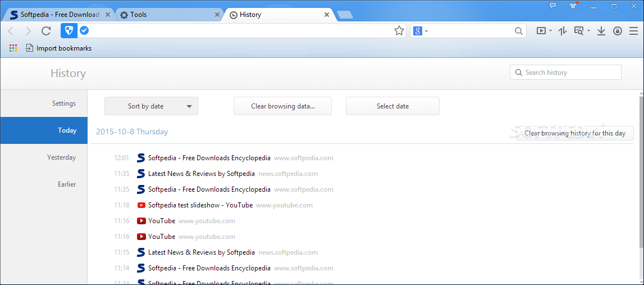The image size is (644, 285).
Task: Click Clear browsing history for this day
Action: pos(575,133)
